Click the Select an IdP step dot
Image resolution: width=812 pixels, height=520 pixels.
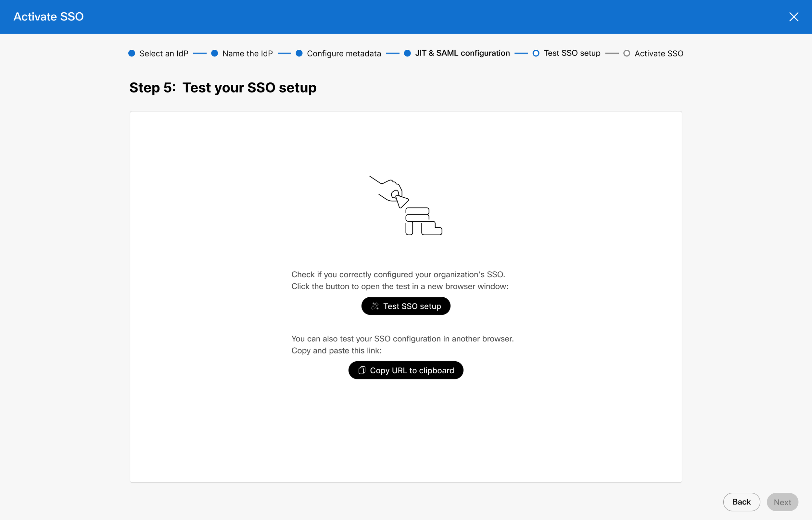click(x=132, y=53)
